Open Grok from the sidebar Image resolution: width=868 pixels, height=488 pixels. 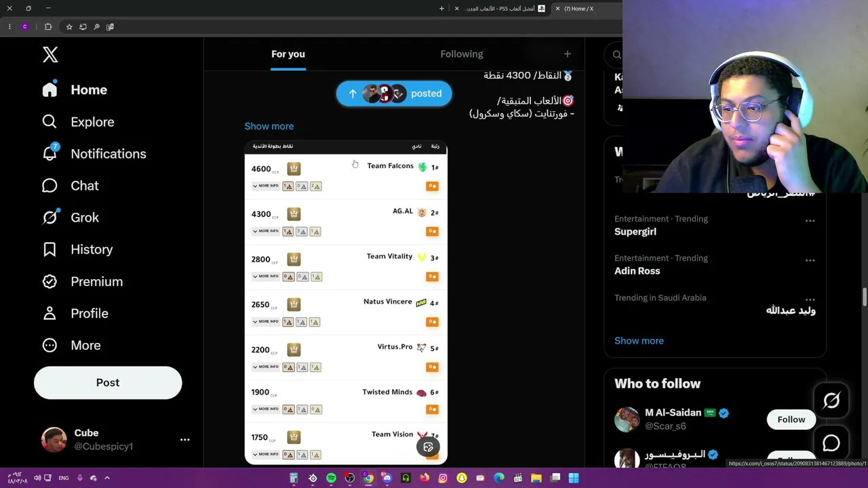[70, 218]
